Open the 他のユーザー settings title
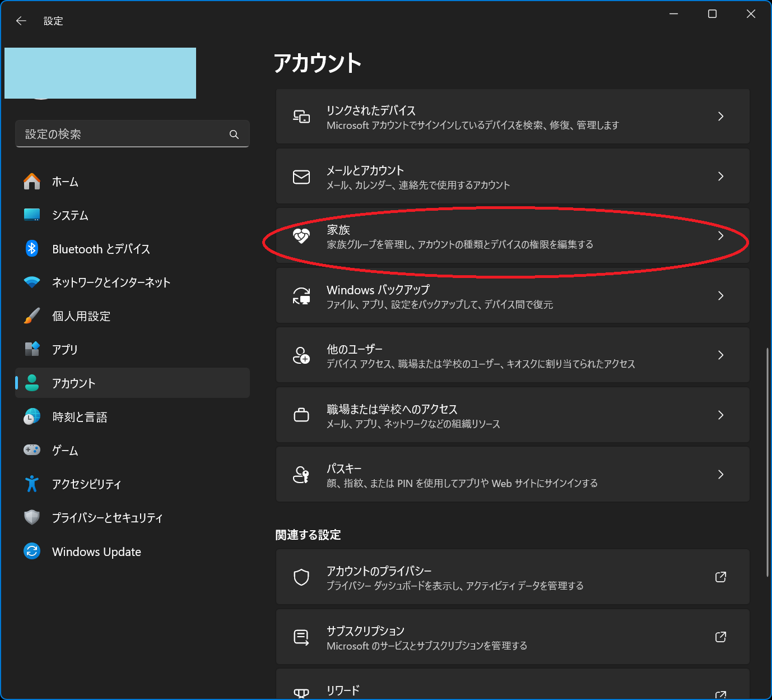This screenshot has height=700, width=772. [x=355, y=349]
